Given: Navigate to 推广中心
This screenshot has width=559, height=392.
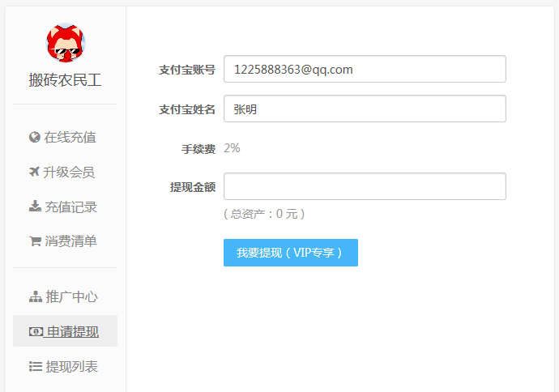Looking at the screenshot, I should 71,297.
